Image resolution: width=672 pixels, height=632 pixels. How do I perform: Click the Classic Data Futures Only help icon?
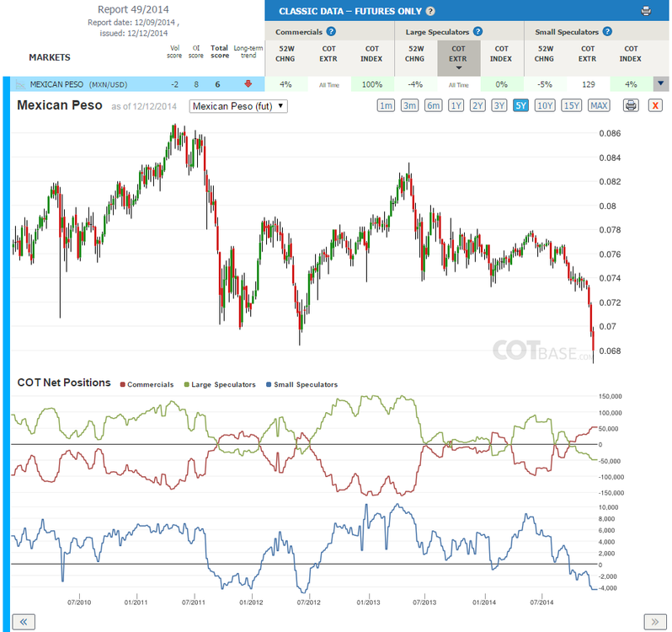[430, 11]
